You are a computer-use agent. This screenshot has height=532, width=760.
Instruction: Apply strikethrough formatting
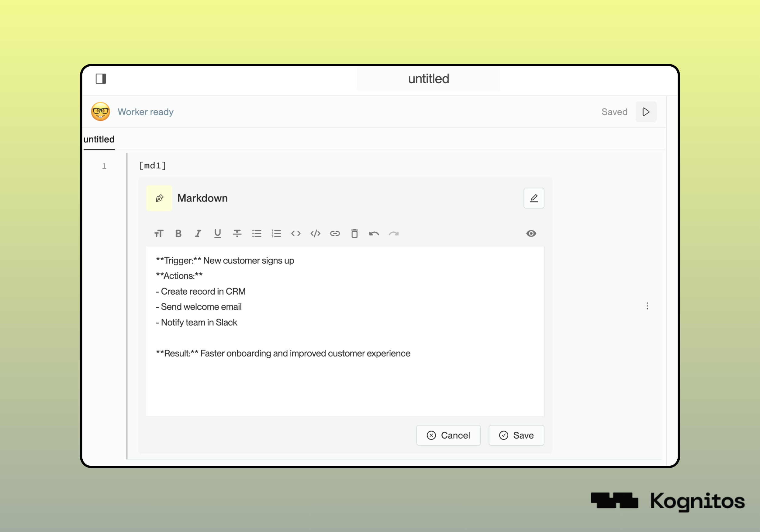pos(237,234)
